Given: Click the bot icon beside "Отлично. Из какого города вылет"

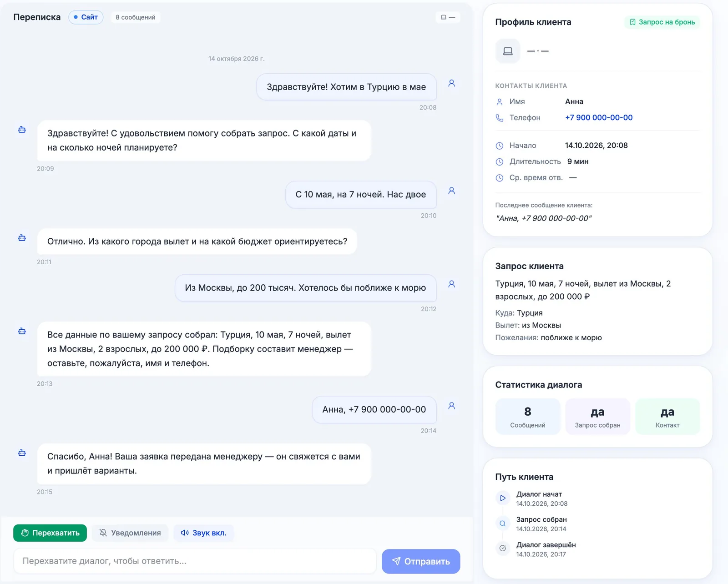Looking at the screenshot, I should click(x=22, y=238).
